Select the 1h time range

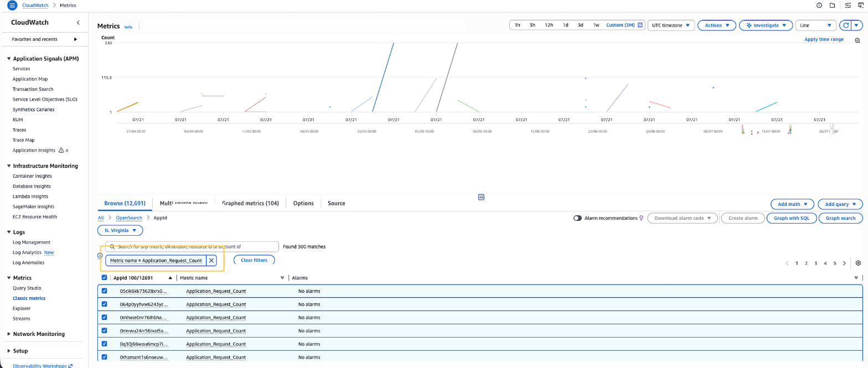tap(517, 25)
